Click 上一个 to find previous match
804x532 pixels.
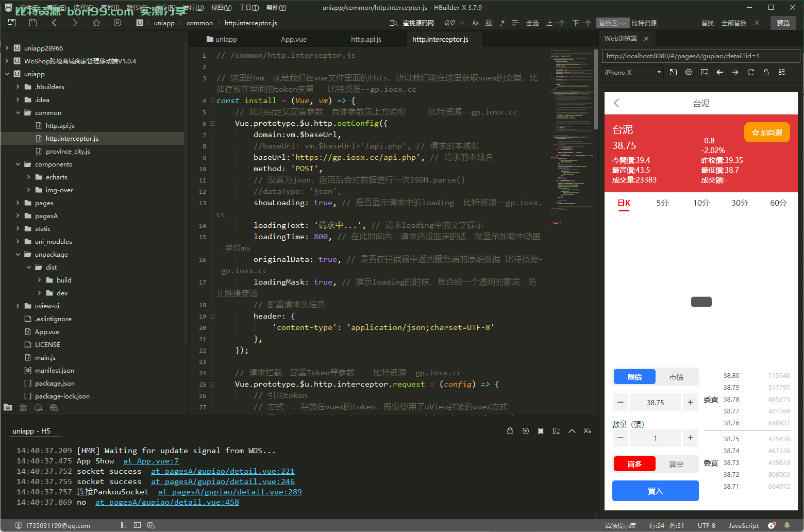pos(556,23)
